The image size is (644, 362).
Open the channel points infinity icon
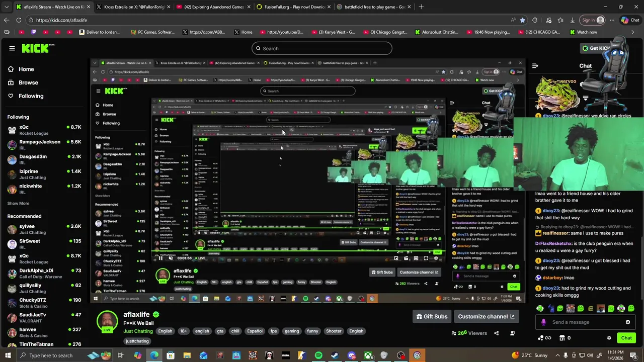pos(544,338)
